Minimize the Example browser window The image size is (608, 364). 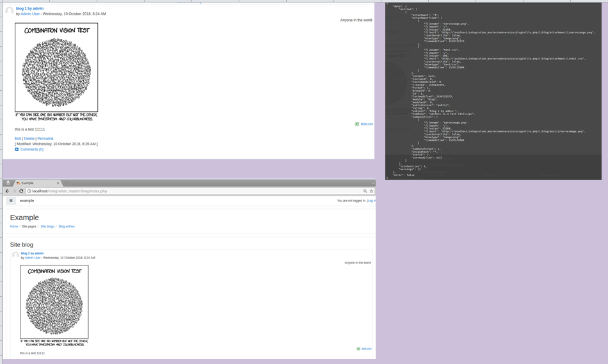tap(373, 183)
